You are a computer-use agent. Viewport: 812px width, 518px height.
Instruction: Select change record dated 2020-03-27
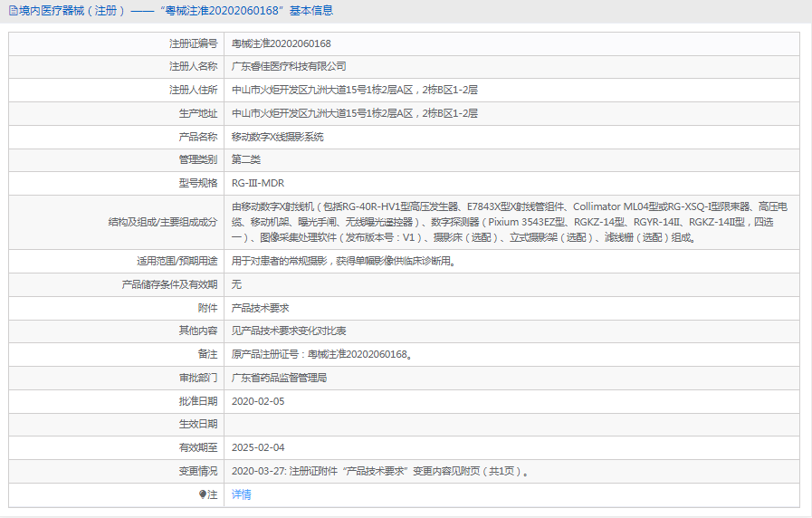click(380, 472)
